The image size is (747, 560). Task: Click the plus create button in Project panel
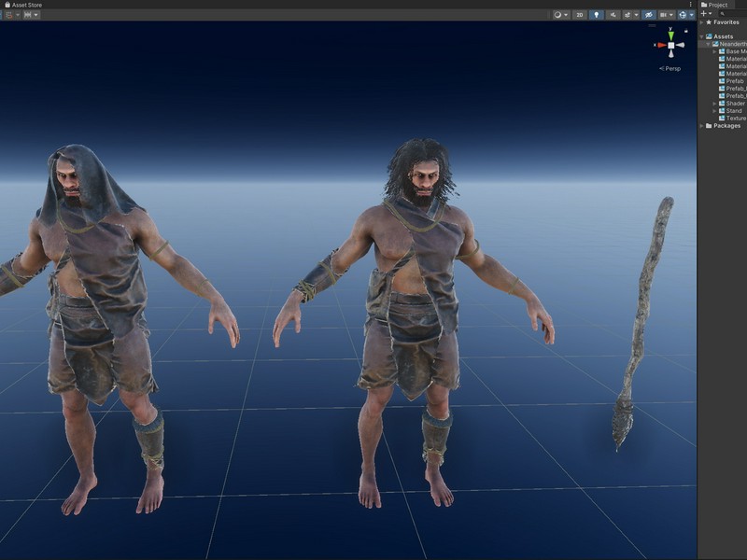[704, 13]
